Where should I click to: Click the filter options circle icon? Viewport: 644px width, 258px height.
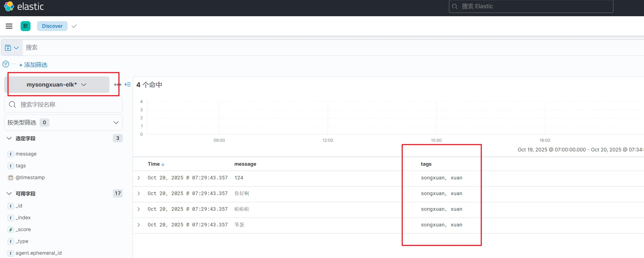tap(6, 64)
